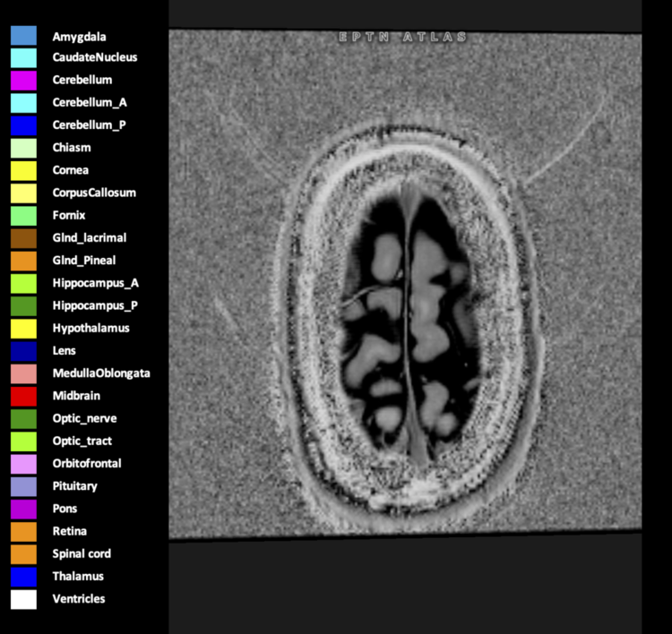This screenshot has height=634, width=672.
Task: Select the Pituitary label
Action: pos(75,486)
